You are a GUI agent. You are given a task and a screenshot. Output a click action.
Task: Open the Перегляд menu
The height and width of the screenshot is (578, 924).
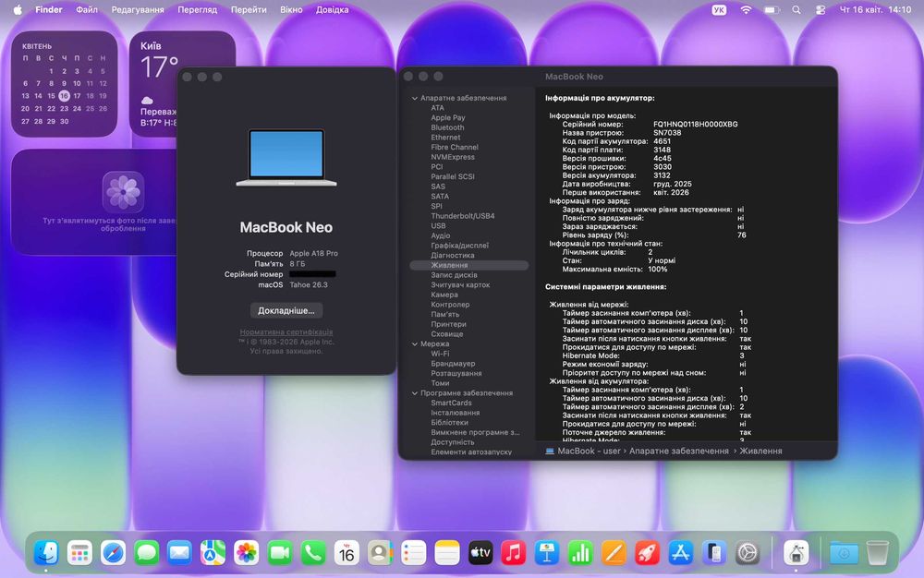(198, 9)
